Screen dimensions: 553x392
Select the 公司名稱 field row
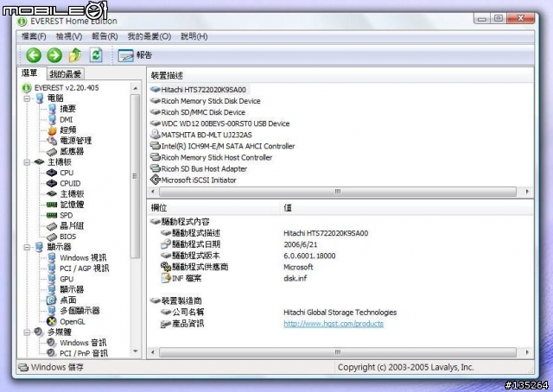[x=278, y=312]
